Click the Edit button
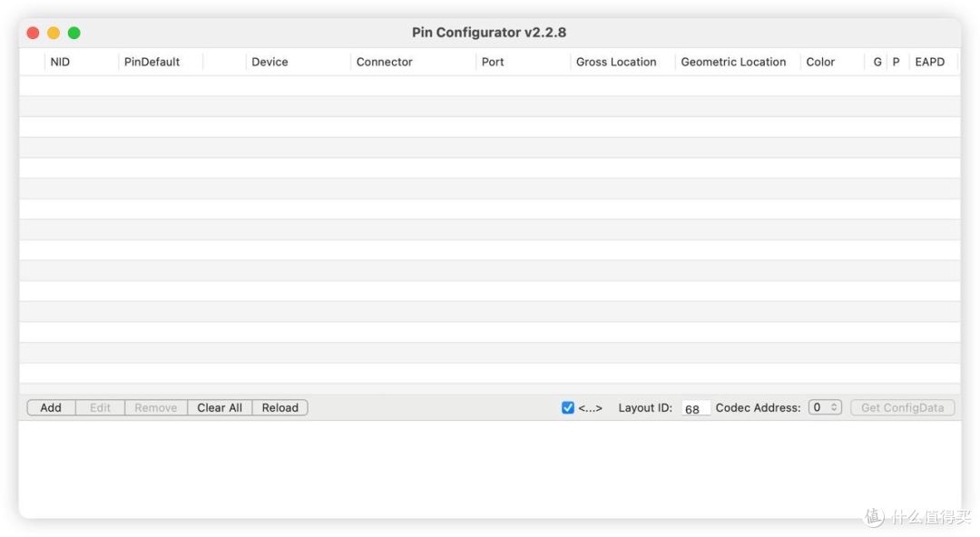The width and height of the screenshot is (980, 537). pos(100,408)
